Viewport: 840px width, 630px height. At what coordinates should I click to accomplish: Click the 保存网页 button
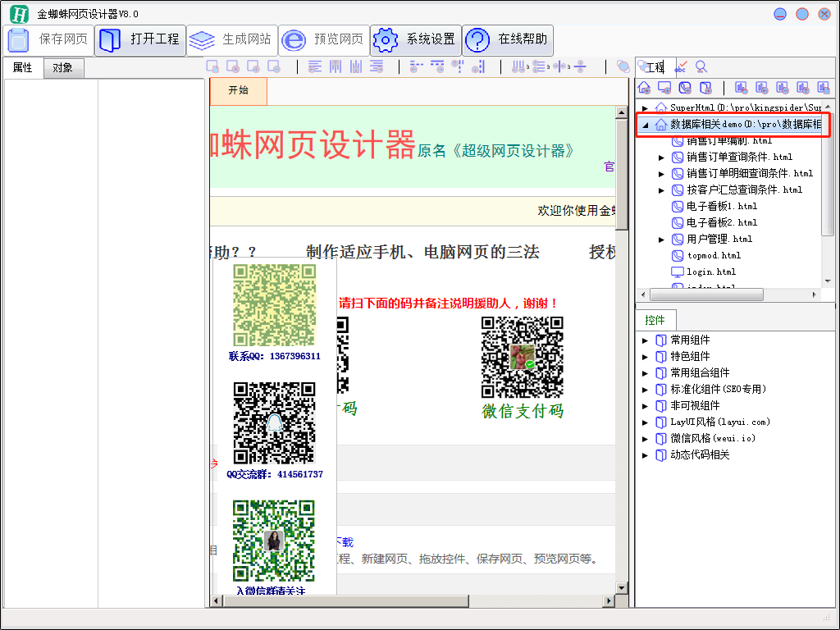coord(48,39)
